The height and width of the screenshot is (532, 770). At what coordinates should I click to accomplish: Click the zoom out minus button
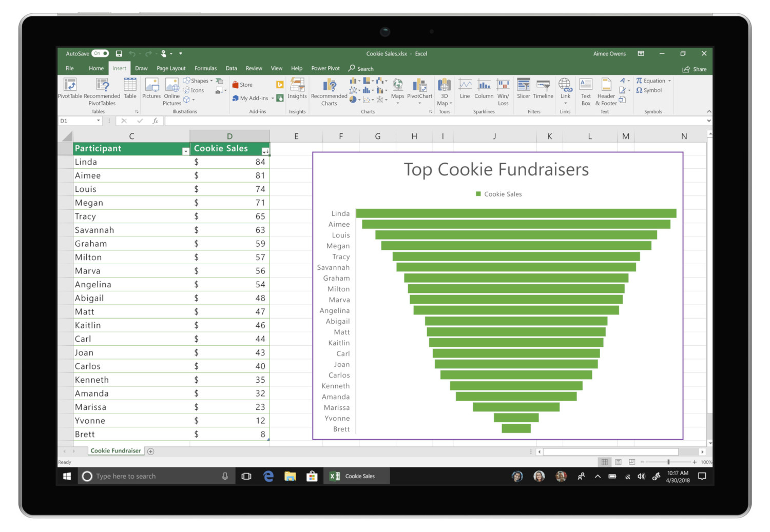pos(642,462)
